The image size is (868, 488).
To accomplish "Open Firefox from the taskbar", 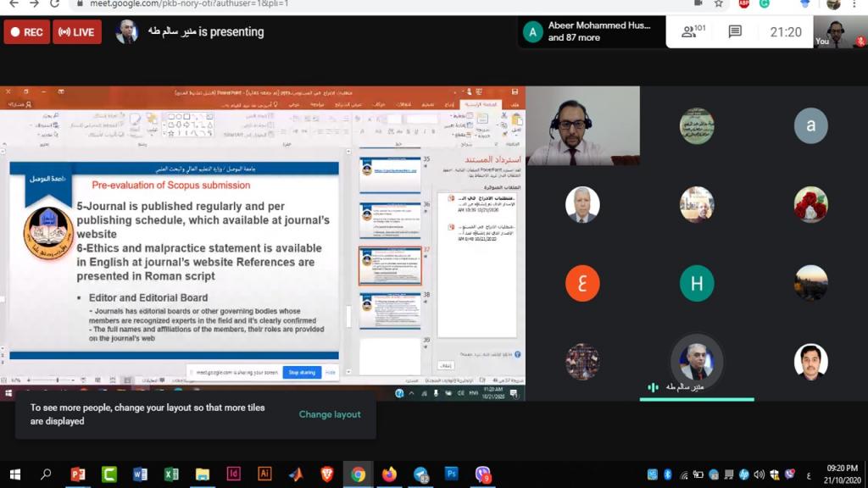I will pos(389,474).
